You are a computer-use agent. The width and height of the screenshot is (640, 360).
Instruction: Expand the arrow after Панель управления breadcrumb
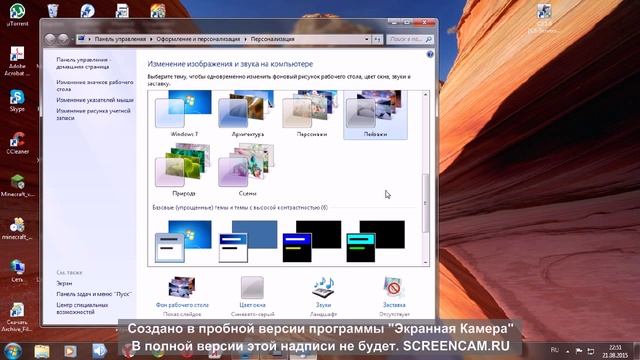(151, 39)
